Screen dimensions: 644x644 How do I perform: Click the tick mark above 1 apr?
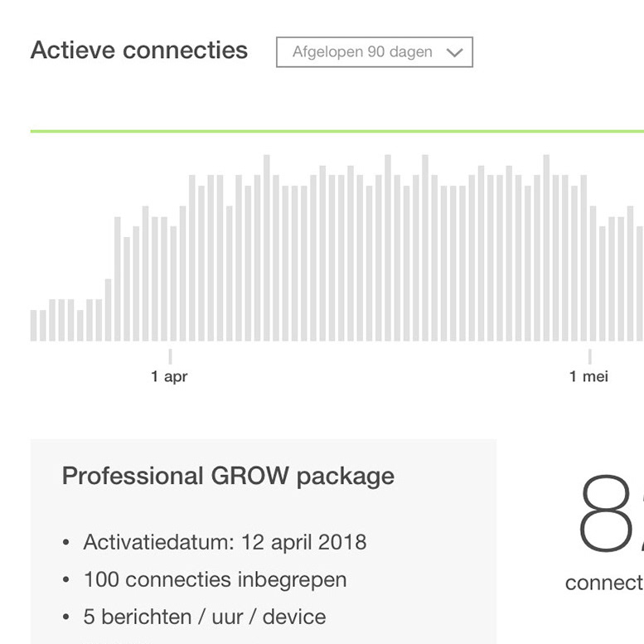pyautogui.click(x=171, y=356)
